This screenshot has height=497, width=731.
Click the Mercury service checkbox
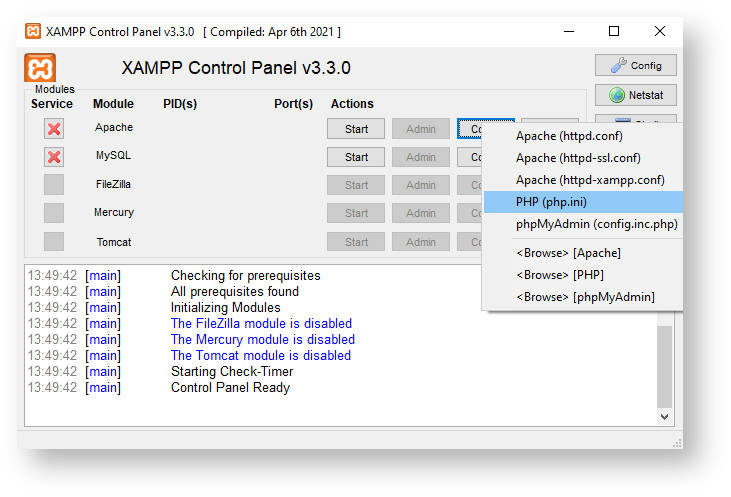[54, 213]
